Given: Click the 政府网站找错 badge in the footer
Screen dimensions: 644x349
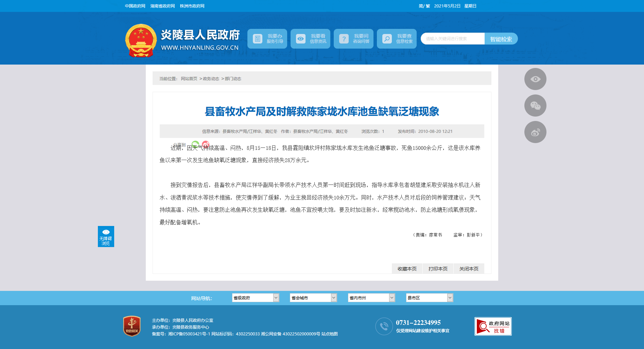Looking at the screenshot, I should click(x=493, y=326).
